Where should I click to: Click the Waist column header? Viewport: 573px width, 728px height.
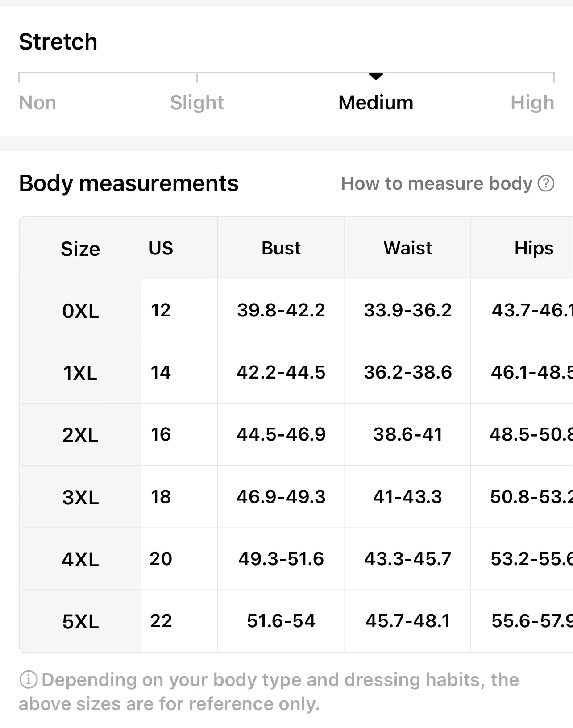tap(407, 248)
